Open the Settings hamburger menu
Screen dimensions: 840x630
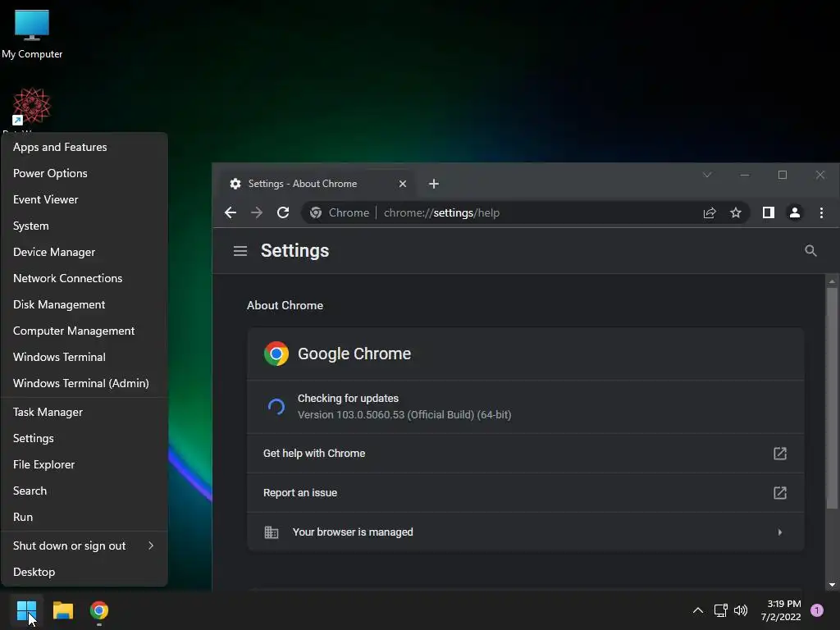240,251
